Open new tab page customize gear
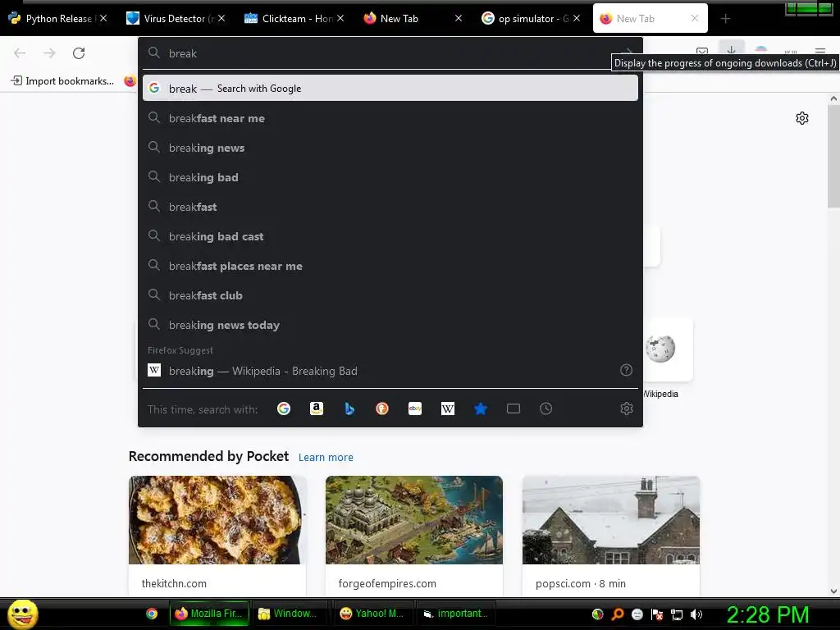 click(802, 118)
